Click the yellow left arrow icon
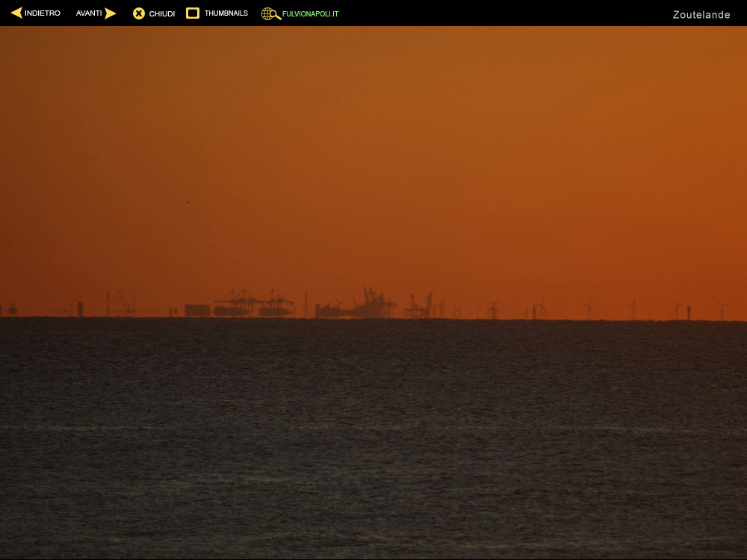This screenshot has width=747, height=560. click(x=16, y=13)
